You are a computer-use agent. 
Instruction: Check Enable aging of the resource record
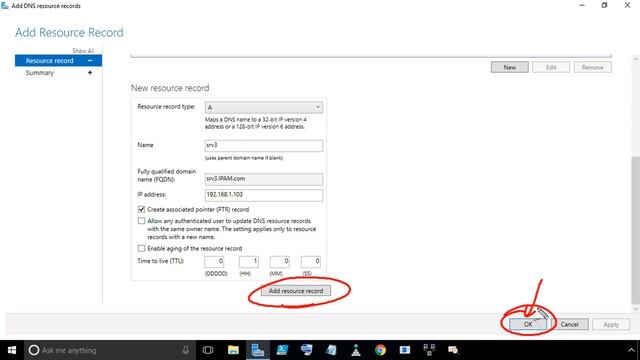point(141,248)
